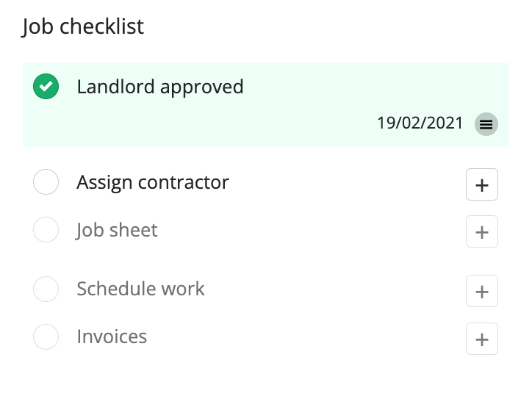Click blank space between Invoices label and plus
The height and width of the screenshot is (407, 532).
coord(306,338)
